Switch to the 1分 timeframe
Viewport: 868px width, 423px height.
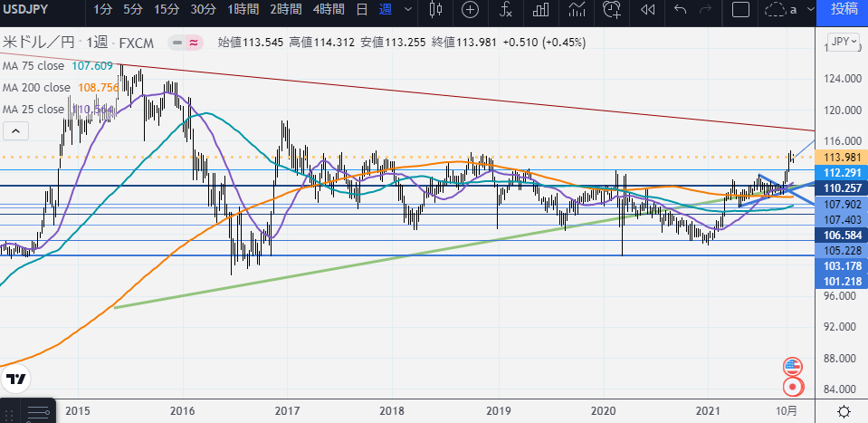[102, 9]
